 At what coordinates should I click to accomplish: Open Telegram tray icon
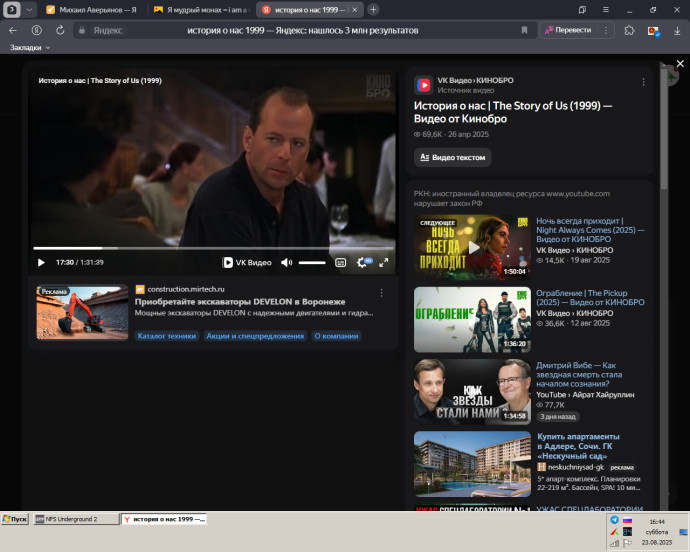pyautogui.click(x=614, y=520)
